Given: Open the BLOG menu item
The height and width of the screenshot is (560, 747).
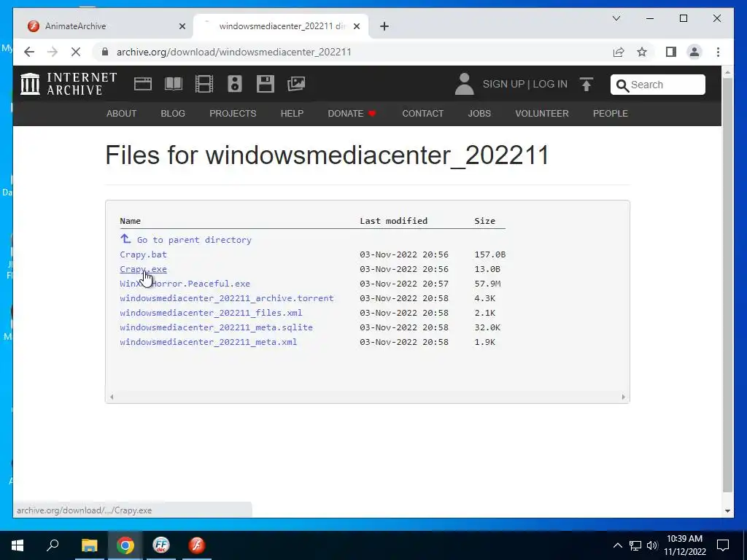Looking at the screenshot, I should point(172,113).
